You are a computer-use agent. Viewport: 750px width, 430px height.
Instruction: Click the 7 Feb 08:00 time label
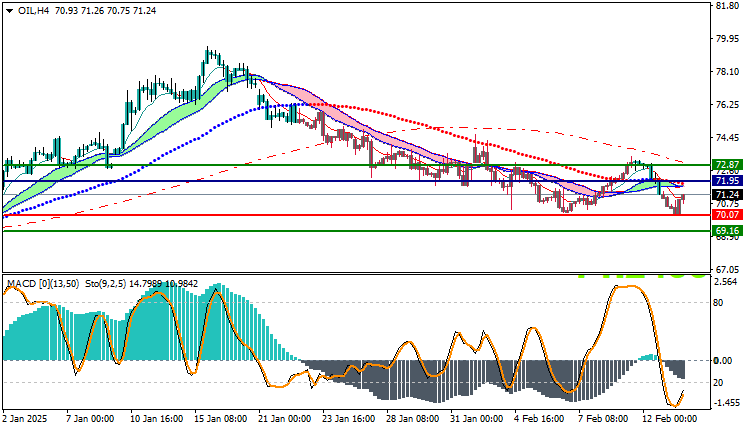coord(603,419)
